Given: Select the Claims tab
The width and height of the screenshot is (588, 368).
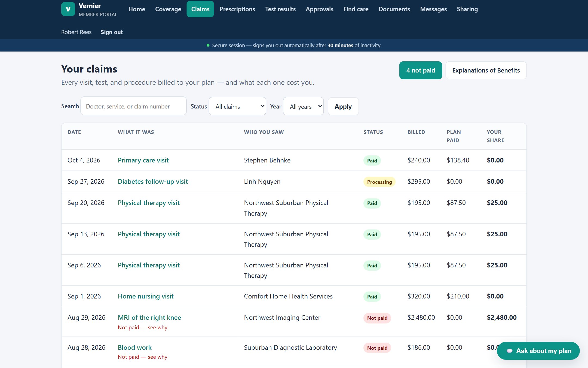Looking at the screenshot, I should [200, 9].
